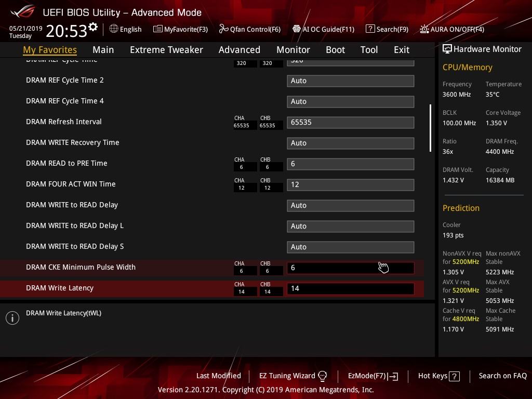Click the 20:53 clock time

point(66,31)
